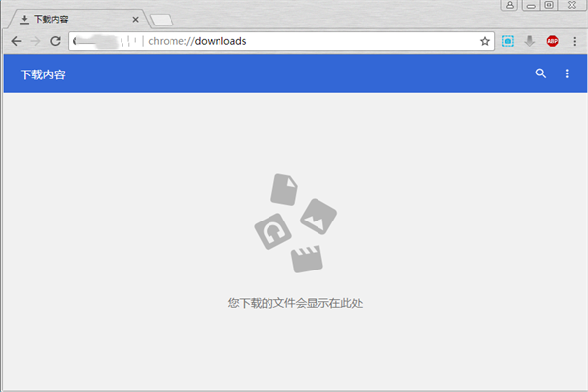Close the 下载内容 tab

(133, 19)
